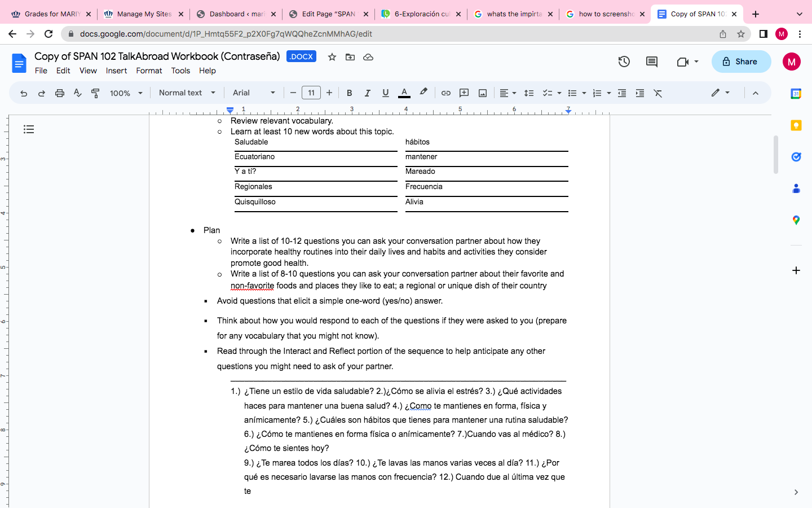Expand the bulleted list options arrow
Image resolution: width=812 pixels, height=508 pixels.
[584, 93]
